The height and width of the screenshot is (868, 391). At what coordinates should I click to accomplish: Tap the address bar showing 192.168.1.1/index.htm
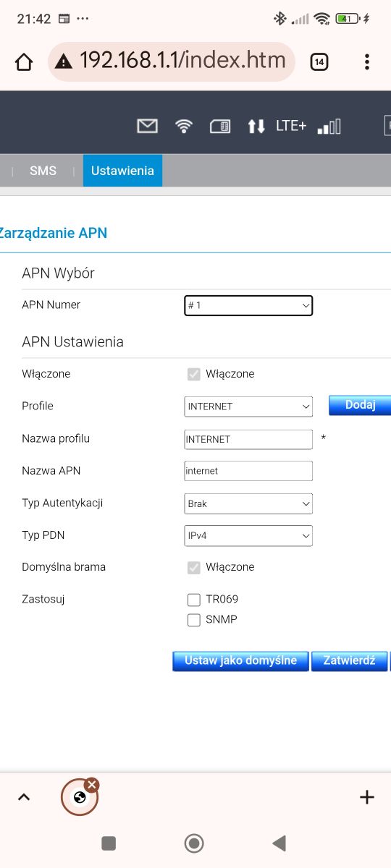coord(172,61)
